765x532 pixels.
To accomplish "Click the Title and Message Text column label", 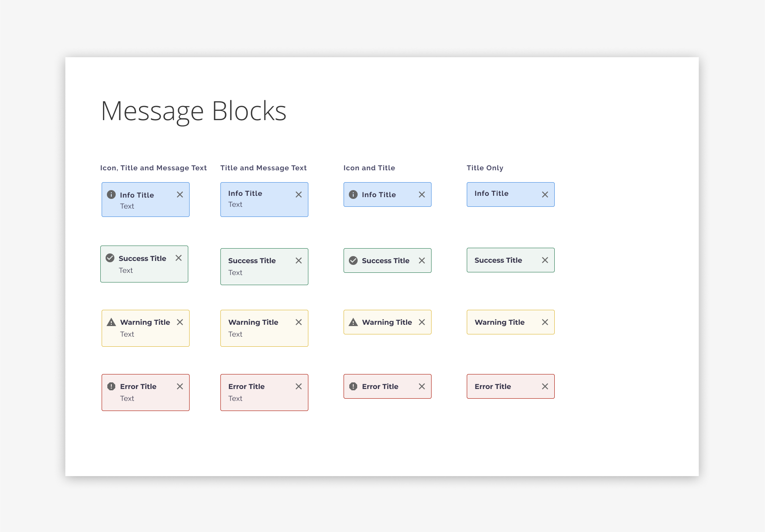I will coord(264,168).
